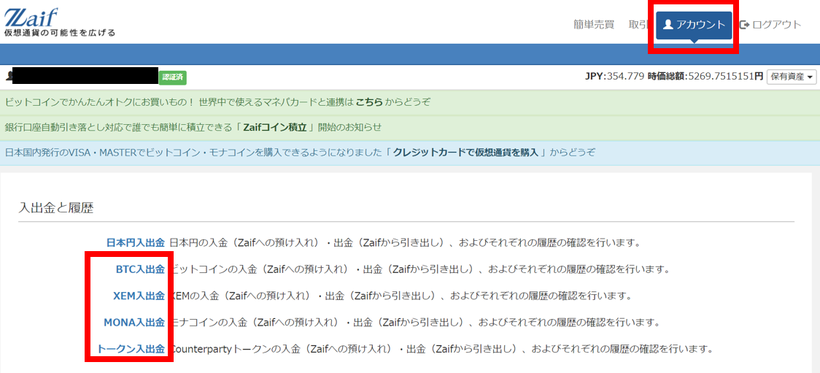The image size is (820, 373).
Task: Click the Zaif logo
Action: click(32, 17)
